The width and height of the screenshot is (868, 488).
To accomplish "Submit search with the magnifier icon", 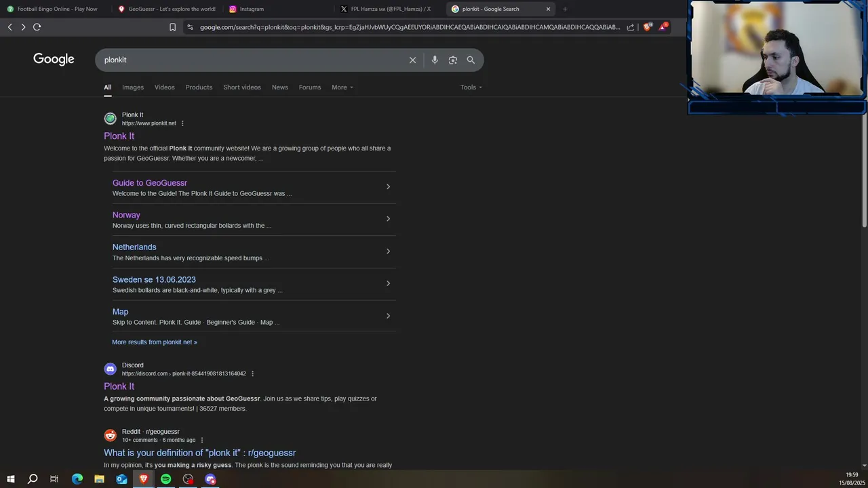I will 471,60.
